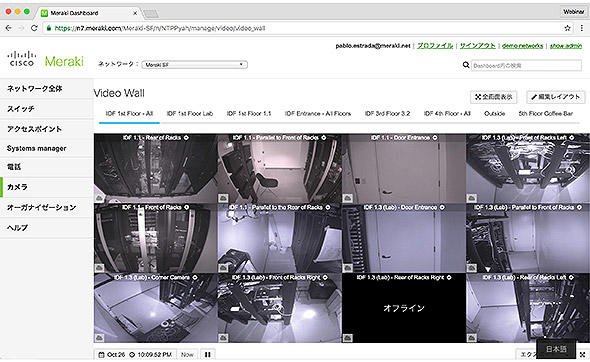590x362 pixels.
Task: Pause the video wall playback
Action: pos(208,354)
